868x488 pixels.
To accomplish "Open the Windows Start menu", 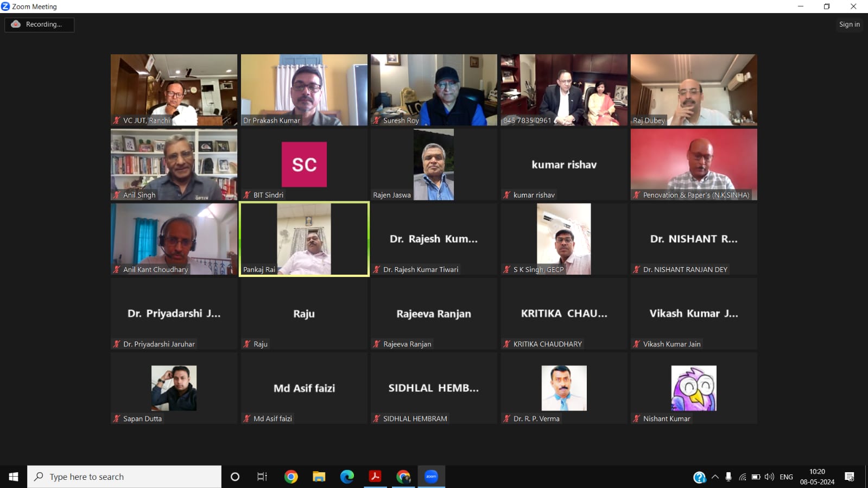I will pos(14,477).
